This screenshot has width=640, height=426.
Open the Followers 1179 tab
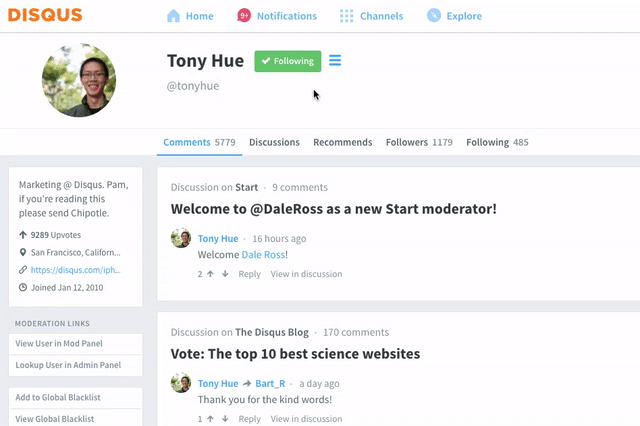pyautogui.click(x=419, y=142)
